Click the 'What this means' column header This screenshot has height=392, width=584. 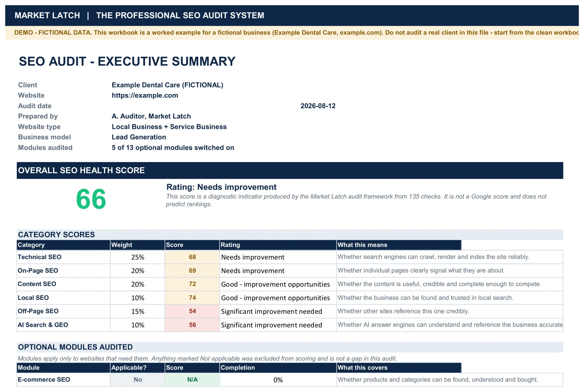[399, 245]
